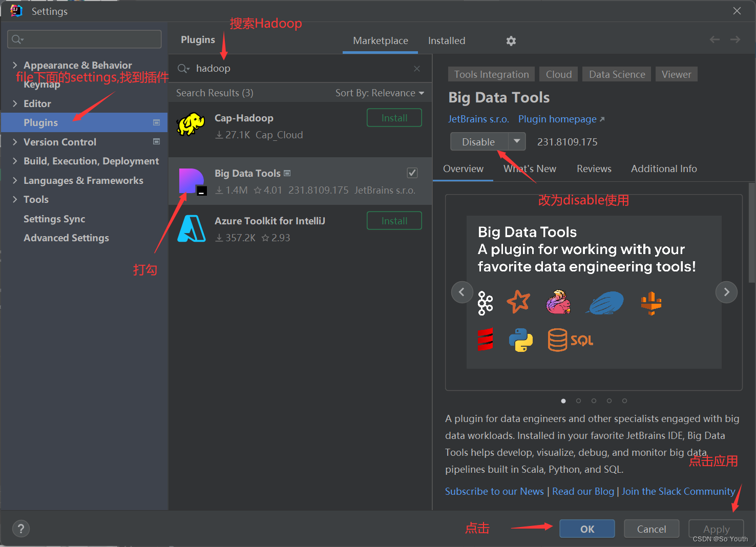Viewport: 756px width, 547px height.
Task: Click the plugin search magnifier icon
Action: pyautogui.click(x=183, y=69)
